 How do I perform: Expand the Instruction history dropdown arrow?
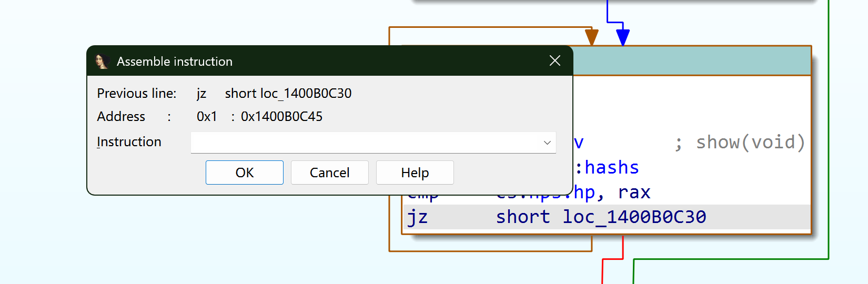click(547, 143)
